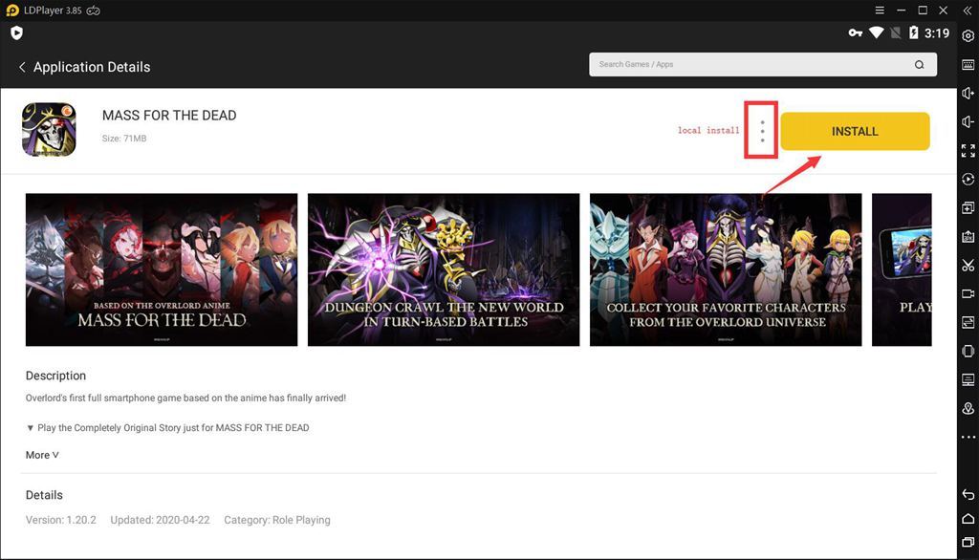The image size is (979, 560).
Task: Click the LDPlayer logo in title bar
Action: click(11, 11)
